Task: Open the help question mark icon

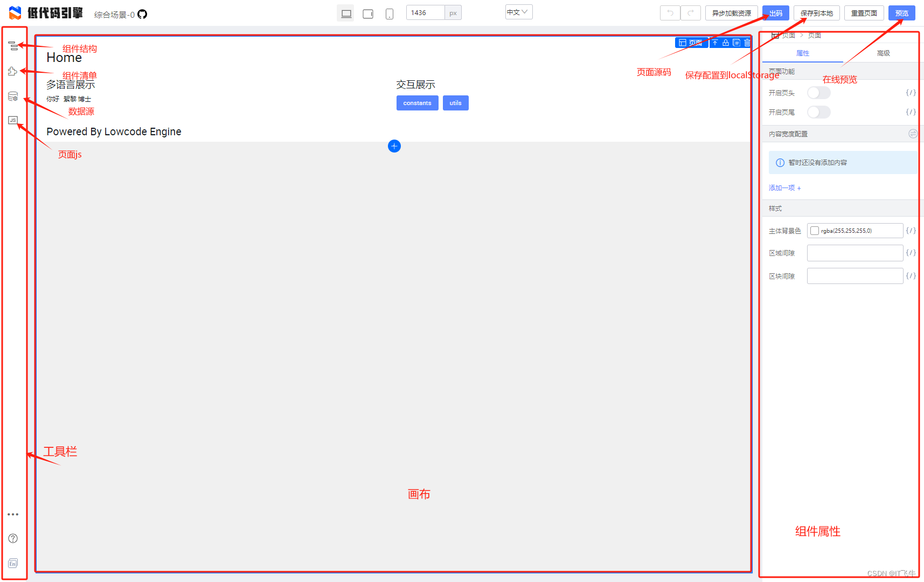Action: (13, 538)
